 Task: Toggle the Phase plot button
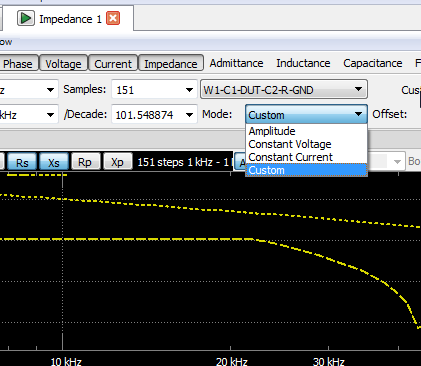[18, 63]
